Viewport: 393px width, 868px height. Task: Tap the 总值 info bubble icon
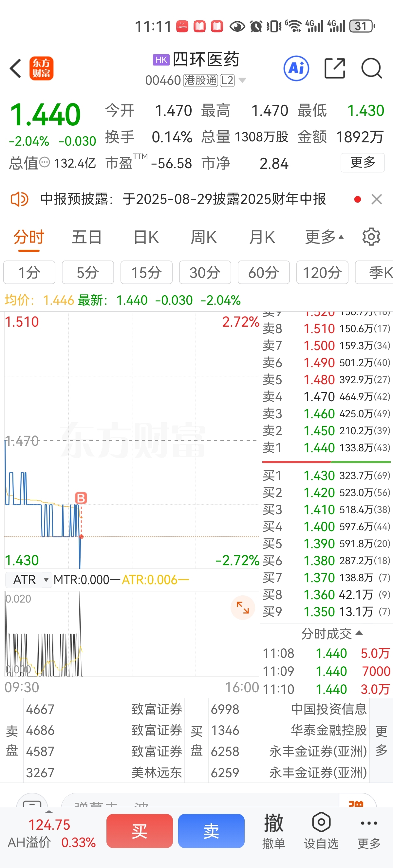coord(45,162)
